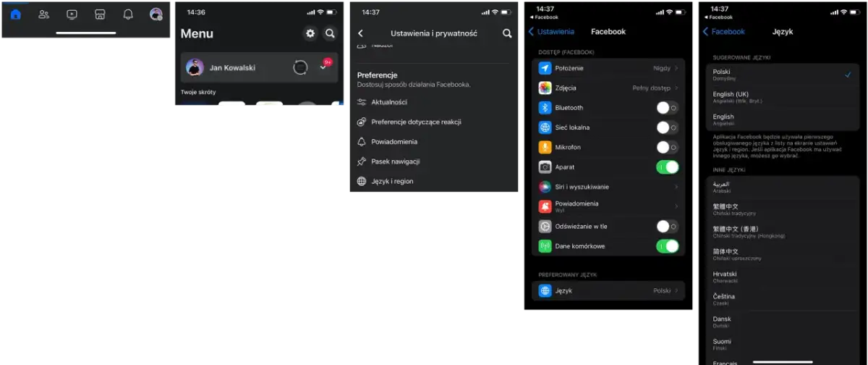Screen dimensions: 868x365
Task: Open Aktualności in Preferencje
Action: (434, 102)
